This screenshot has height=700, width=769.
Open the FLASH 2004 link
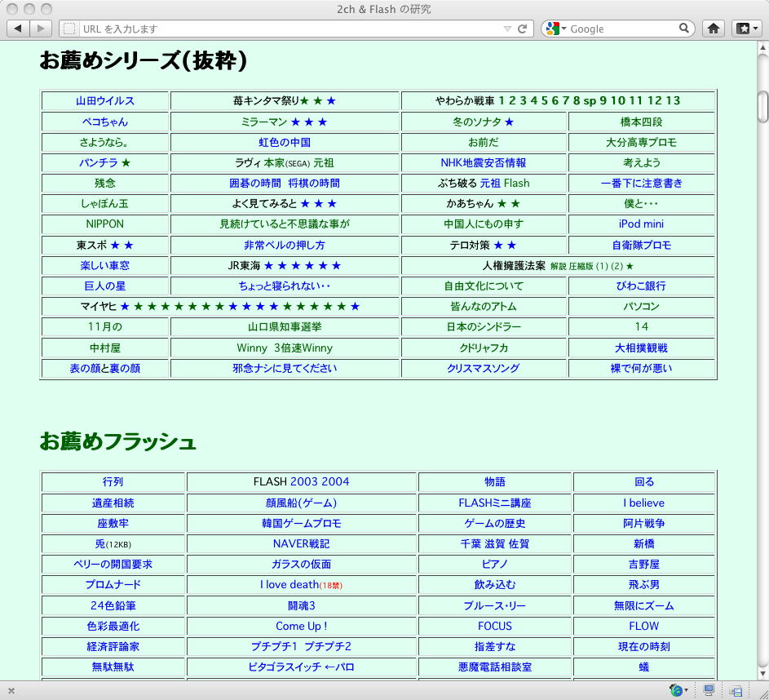[335, 481]
